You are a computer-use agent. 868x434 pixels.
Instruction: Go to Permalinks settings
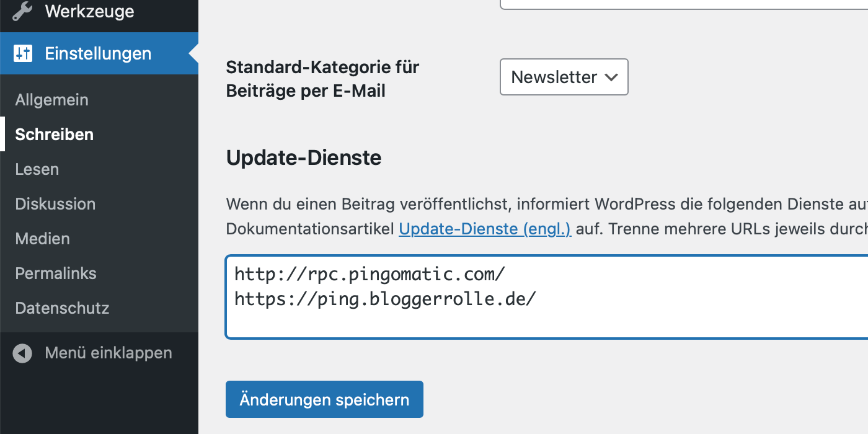pyautogui.click(x=56, y=273)
